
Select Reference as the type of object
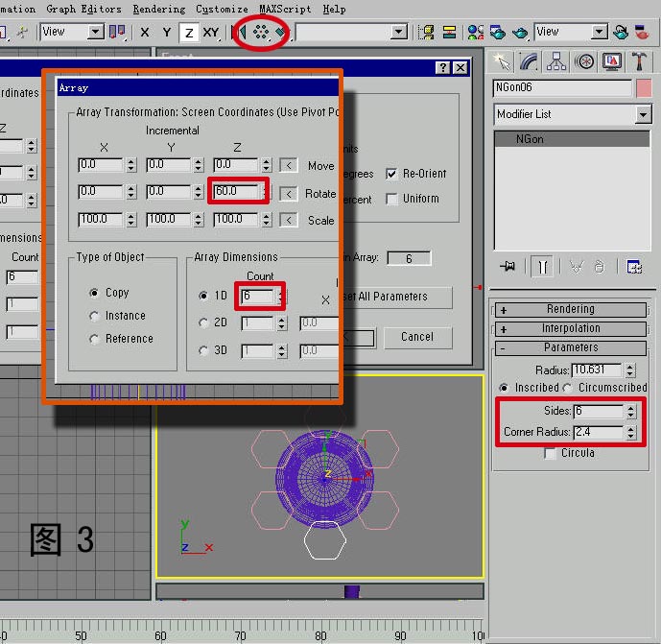pyautogui.click(x=94, y=339)
